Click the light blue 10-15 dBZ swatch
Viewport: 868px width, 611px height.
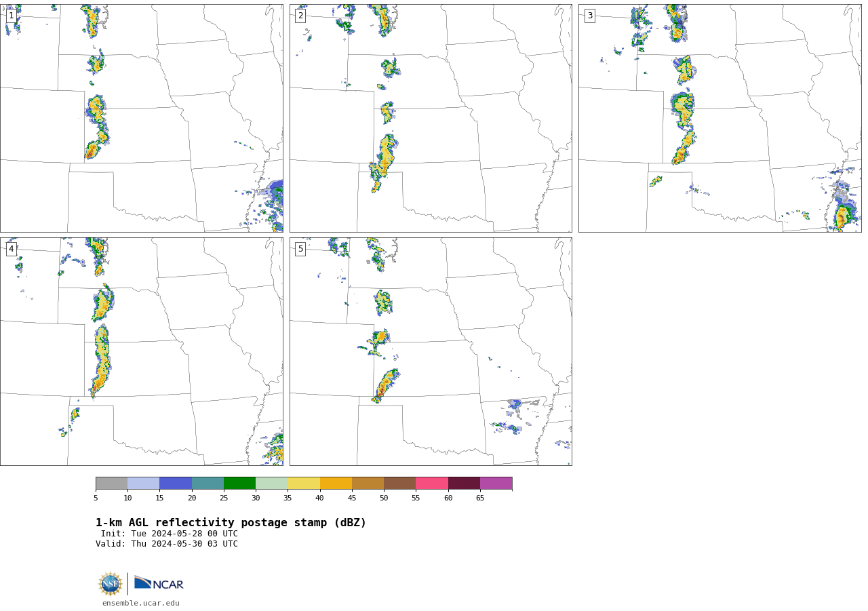(x=144, y=484)
